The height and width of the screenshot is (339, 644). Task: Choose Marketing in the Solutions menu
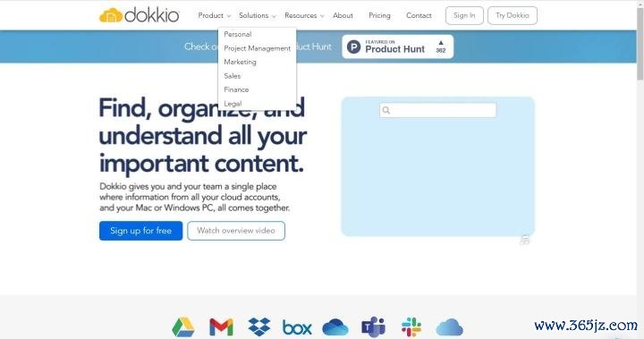[240, 62]
